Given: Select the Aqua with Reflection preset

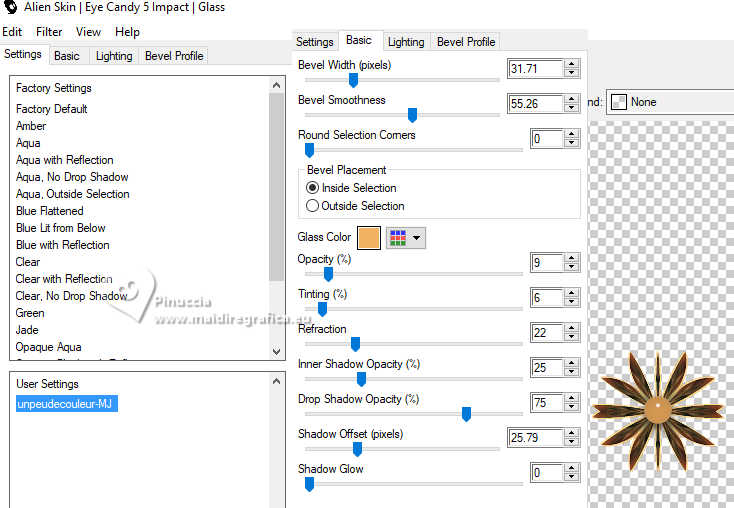Looking at the screenshot, I should [65, 160].
